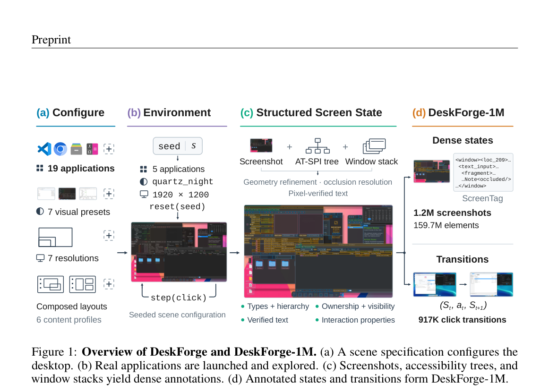Click the half-circle icon beside "quartz_night"

pyautogui.click(x=144, y=182)
